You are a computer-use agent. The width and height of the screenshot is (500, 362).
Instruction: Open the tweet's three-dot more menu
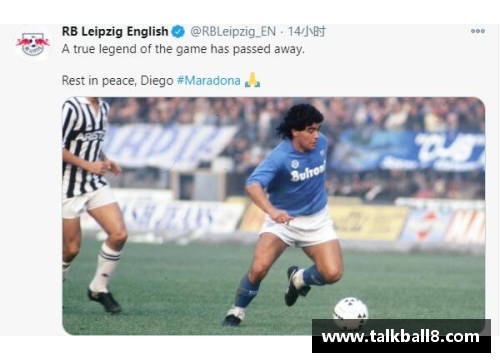pyautogui.click(x=477, y=31)
